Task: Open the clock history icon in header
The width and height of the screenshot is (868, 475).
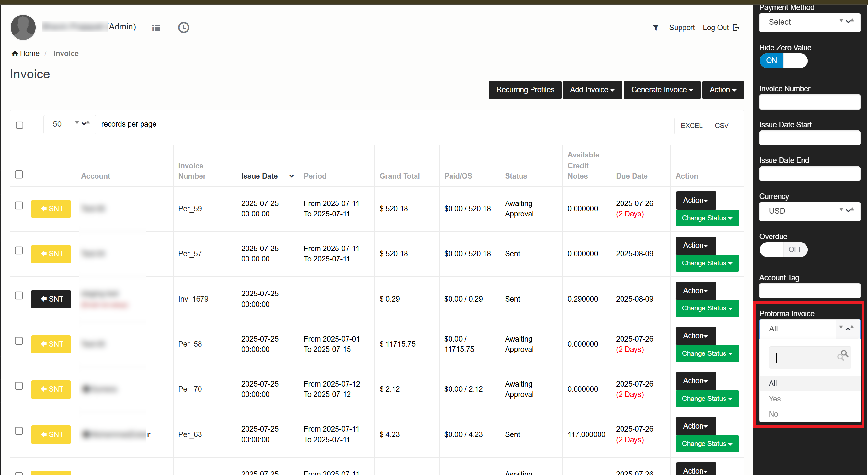Action: pos(183,28)
